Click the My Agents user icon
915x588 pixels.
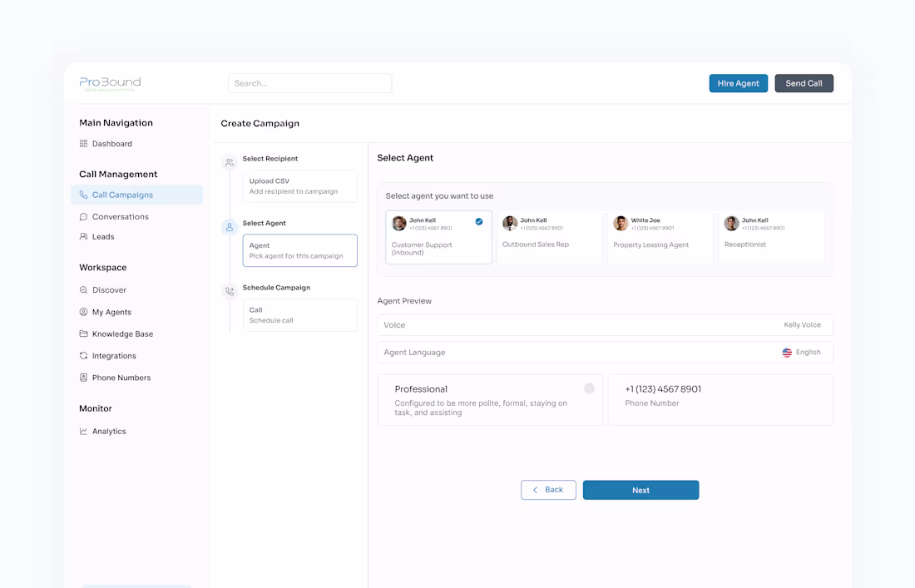pos(83,312)
